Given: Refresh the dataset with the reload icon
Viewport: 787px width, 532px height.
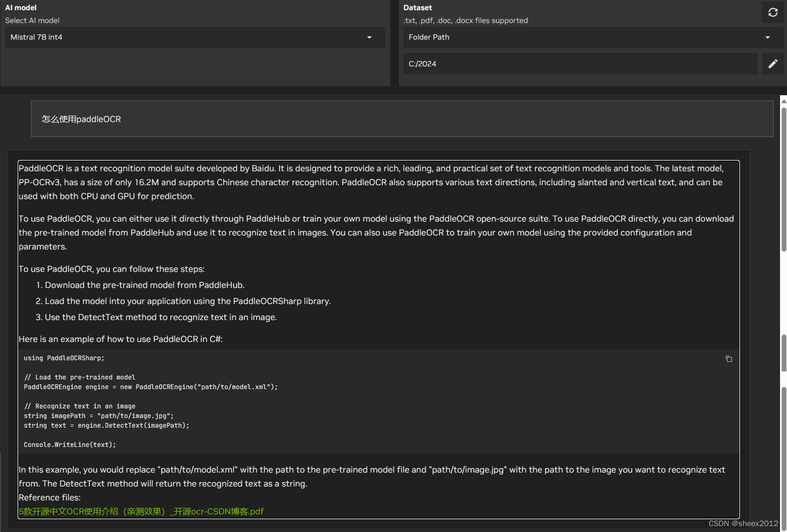Looking at the screenshot, I should pos(773,12).
